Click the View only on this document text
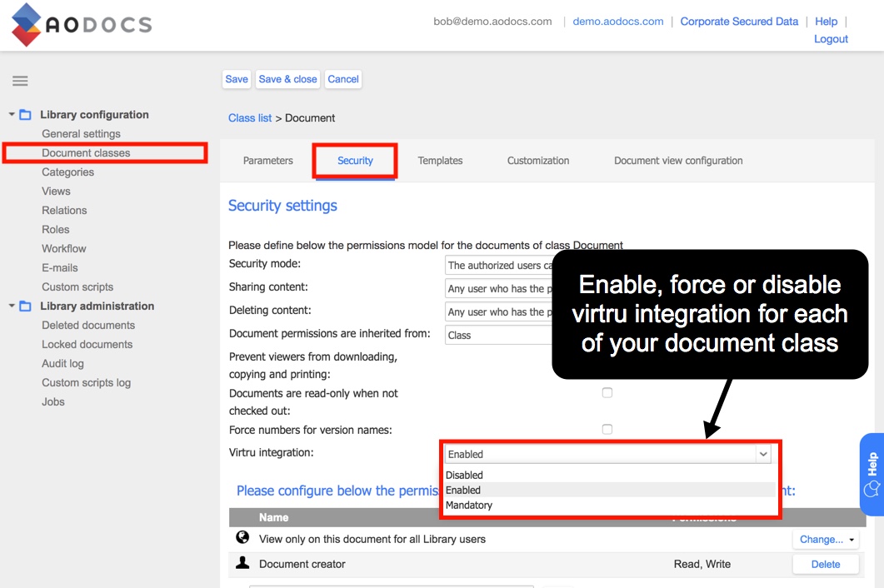The width and height of the screenshot is (884, 588). point(372,539)
